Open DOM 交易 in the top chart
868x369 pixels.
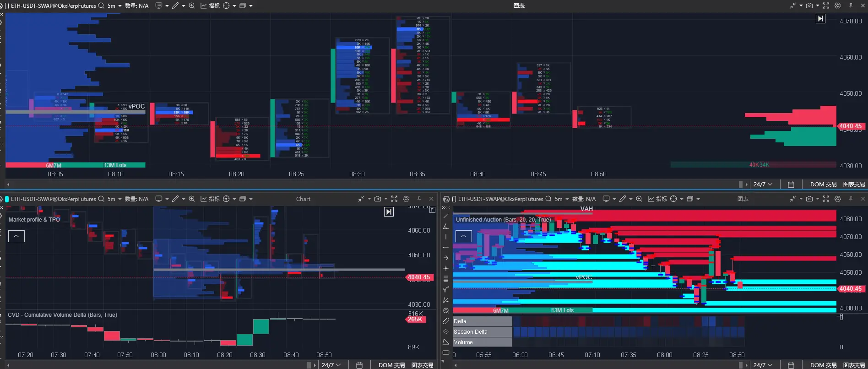(x=824, y=184)
